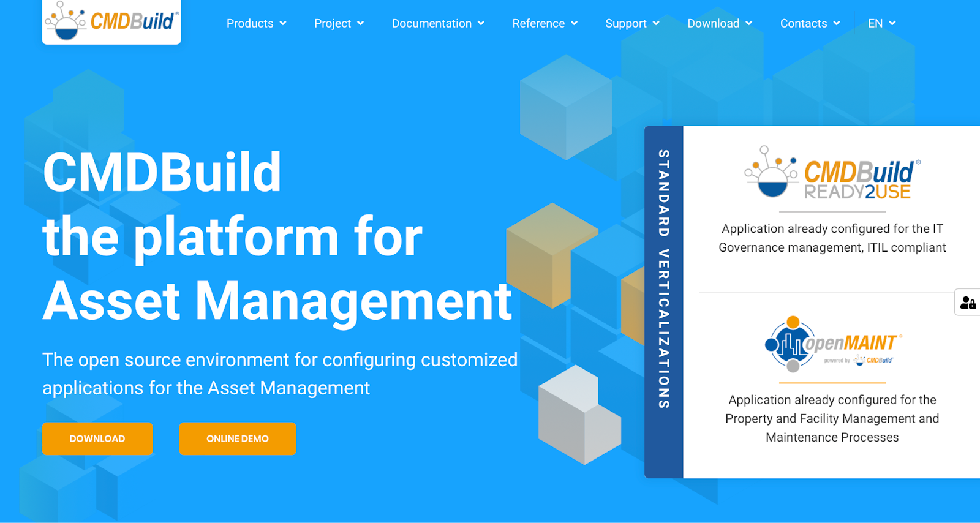Open the openMAINT logo

pos(832,344)
